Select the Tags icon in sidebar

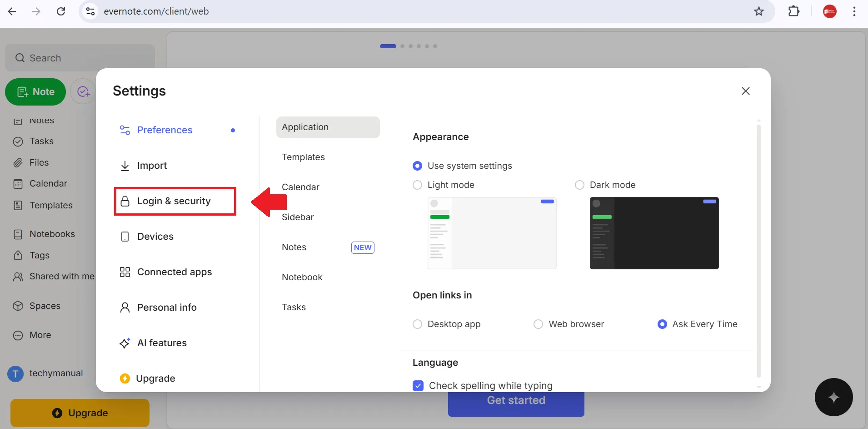18,255
